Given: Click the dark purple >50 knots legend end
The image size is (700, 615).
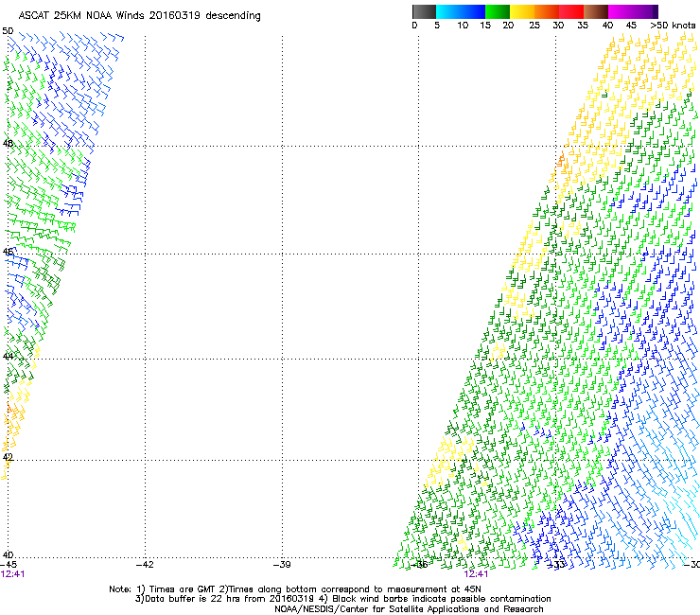Looking at the screenshot, I should pyautogui.click(x=655, y=11).
